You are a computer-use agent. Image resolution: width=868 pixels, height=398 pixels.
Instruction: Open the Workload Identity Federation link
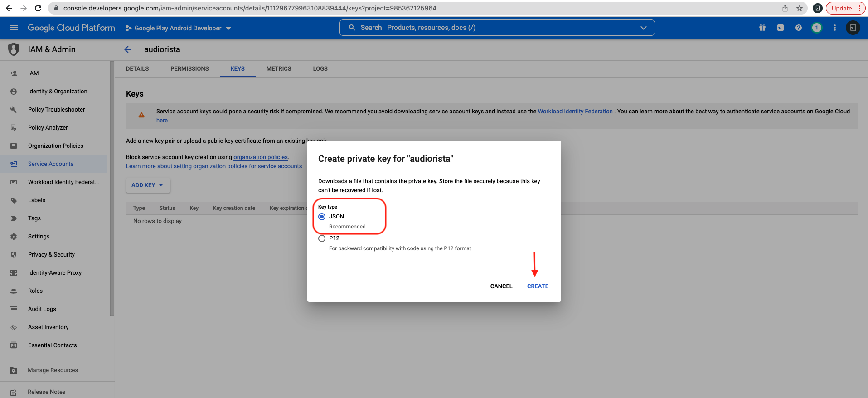[x=575, y=111]
